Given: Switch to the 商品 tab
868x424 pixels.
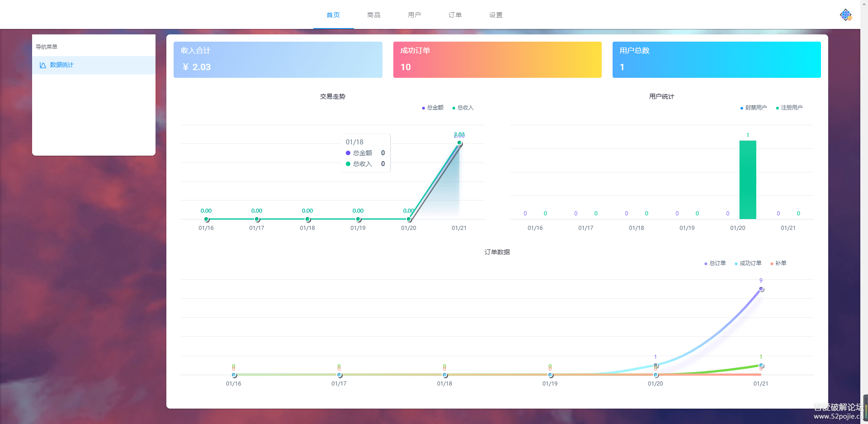Looking at the screenshot, I should coord(373,14).
